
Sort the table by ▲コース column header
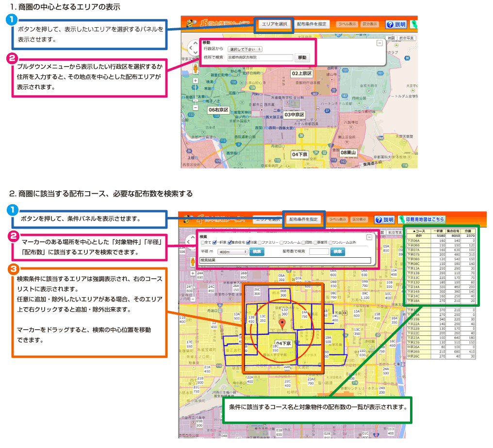(x=418, y=232)
